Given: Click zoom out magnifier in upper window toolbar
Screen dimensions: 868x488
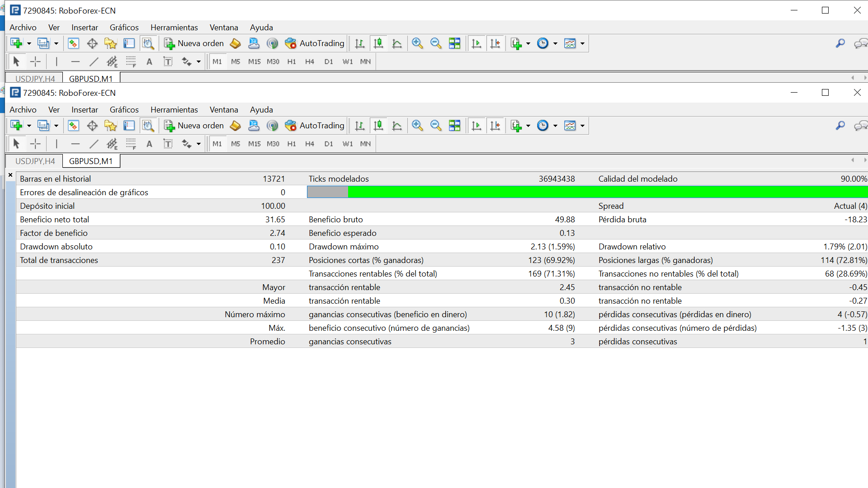Looking at the screenshot, I should [436, 43].
